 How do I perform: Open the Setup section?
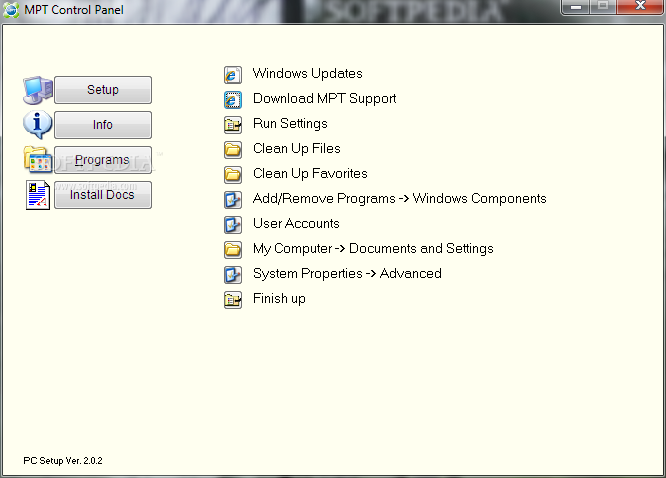(103, 90)
